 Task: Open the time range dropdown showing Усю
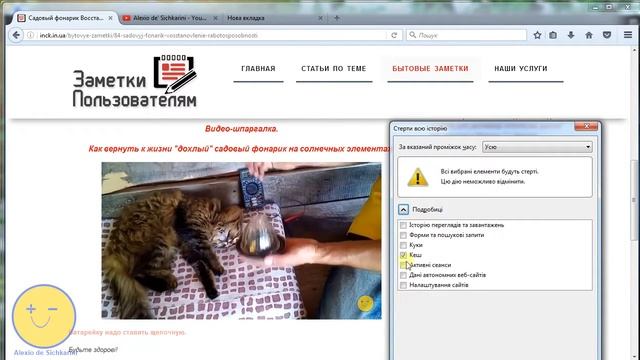[537, 147]
